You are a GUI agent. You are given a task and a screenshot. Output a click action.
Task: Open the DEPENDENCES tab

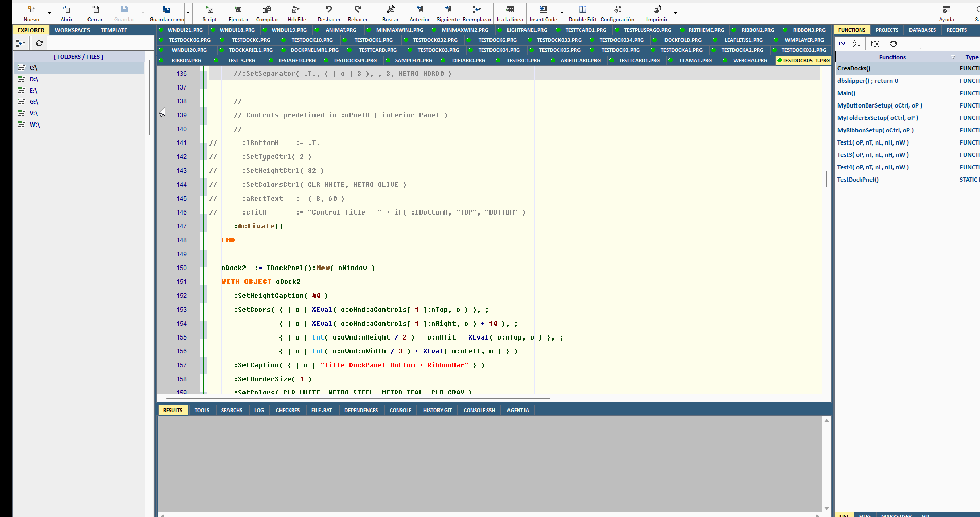coord(361,410)
